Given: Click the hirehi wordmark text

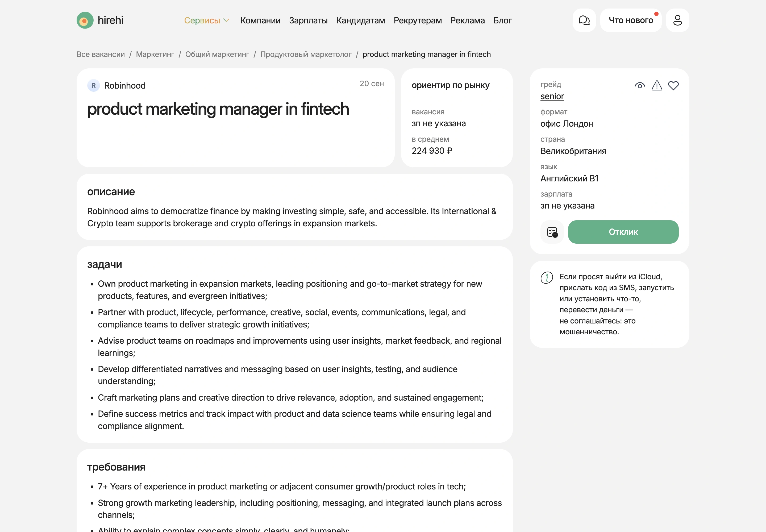Looking at the screenshot, I should pos(110,20).
